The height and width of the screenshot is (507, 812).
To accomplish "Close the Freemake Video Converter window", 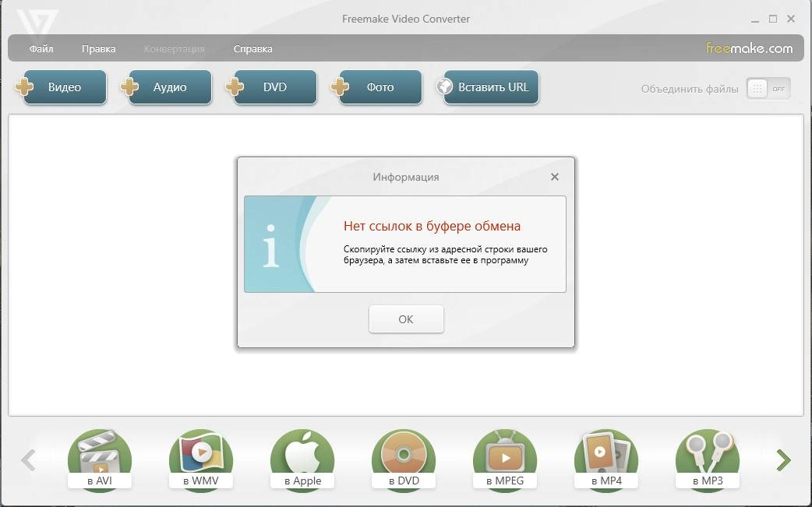I will pos(791,19).
